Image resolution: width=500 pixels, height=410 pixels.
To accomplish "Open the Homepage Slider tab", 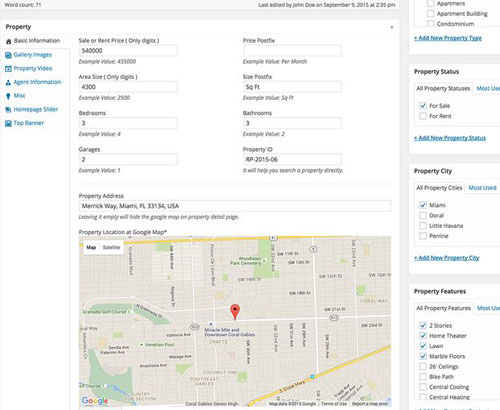I will (x=36, y=109).
